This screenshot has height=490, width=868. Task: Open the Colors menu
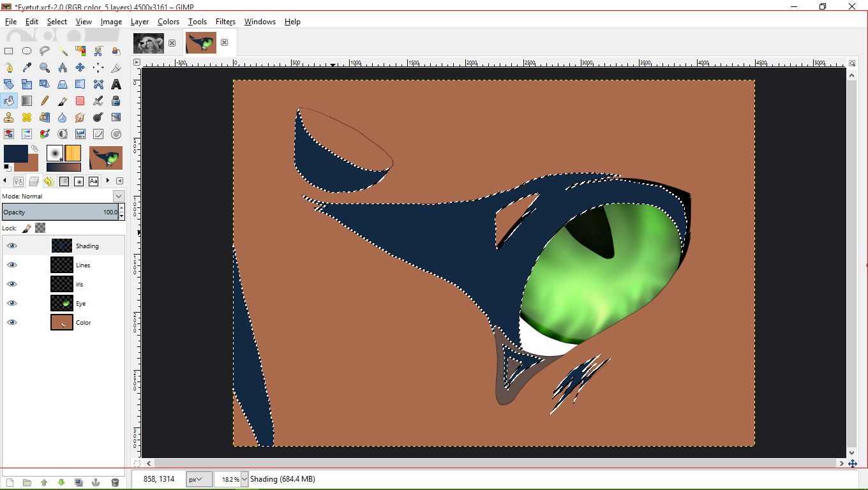point(168,22)
